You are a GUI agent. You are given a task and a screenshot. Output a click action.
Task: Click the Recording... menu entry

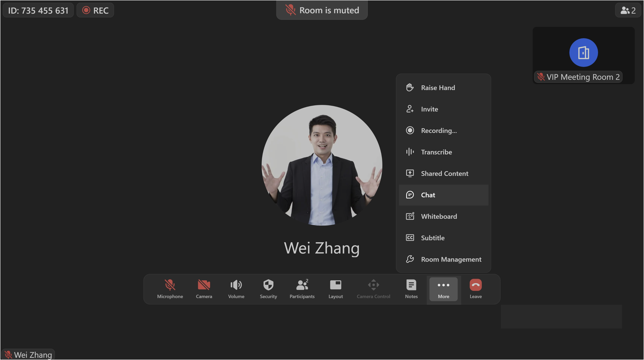tap(443, 131)
